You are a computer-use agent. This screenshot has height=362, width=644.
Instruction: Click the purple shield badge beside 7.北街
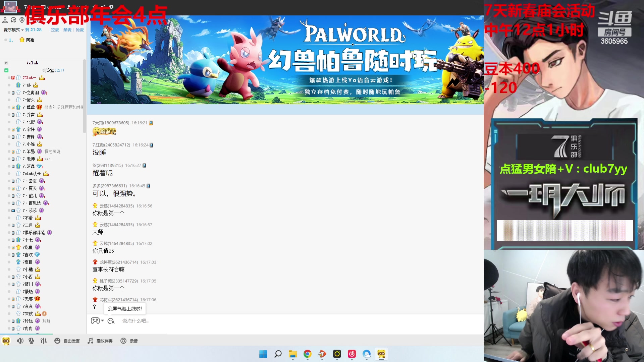click(x=40, y=122)
